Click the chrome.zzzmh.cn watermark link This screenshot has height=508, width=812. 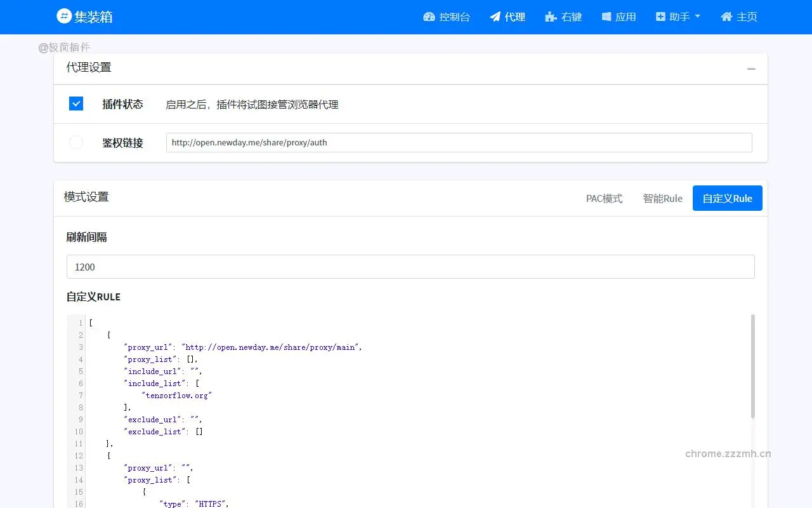(728, 453)
